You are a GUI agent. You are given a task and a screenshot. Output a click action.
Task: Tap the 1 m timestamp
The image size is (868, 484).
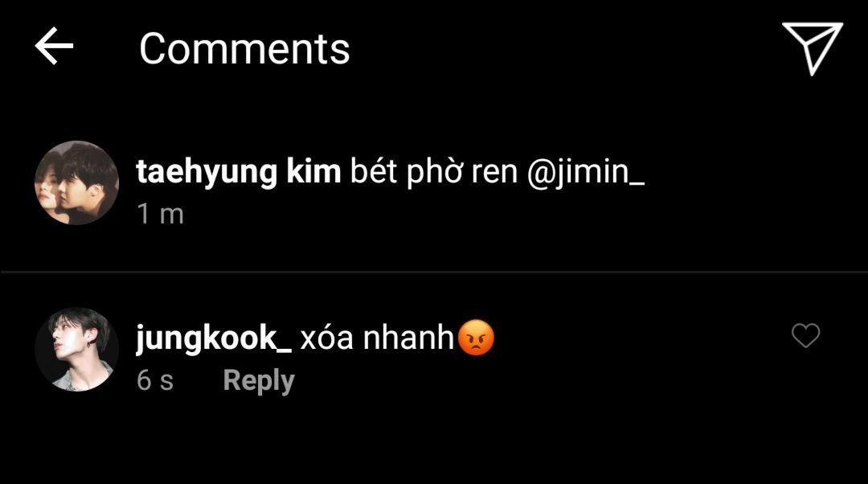tap(160, 215)
